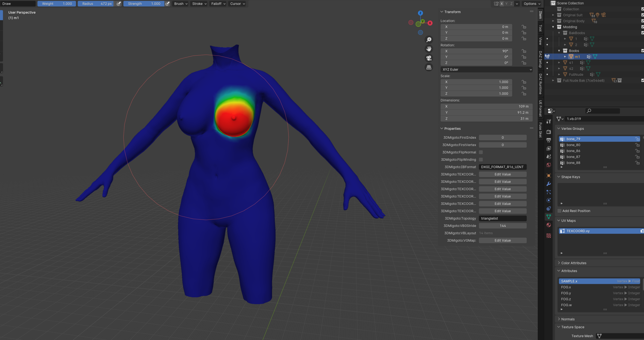Expand the Original Suit collection
This screenshot has width=644, height=340.
(x=553, y=15)
